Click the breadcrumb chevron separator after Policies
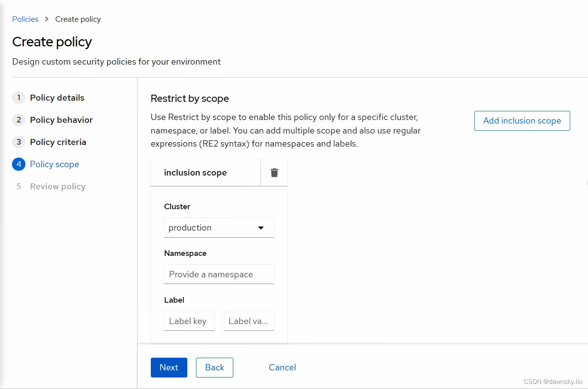Screen dimensions: 588x389 coord(47,19)
